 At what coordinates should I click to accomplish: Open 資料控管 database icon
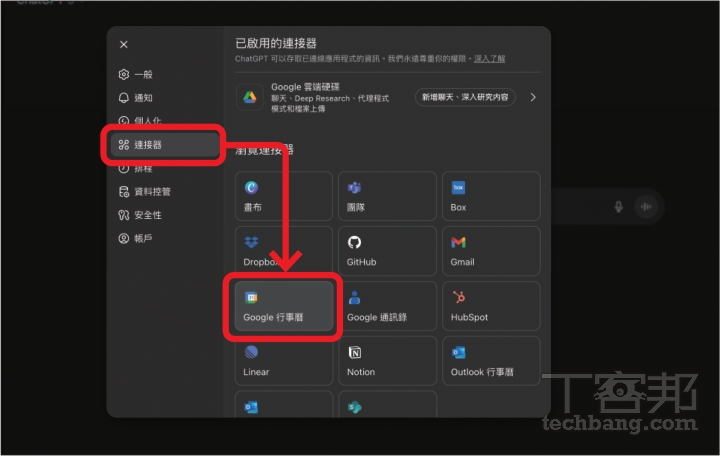coord(124,191)
